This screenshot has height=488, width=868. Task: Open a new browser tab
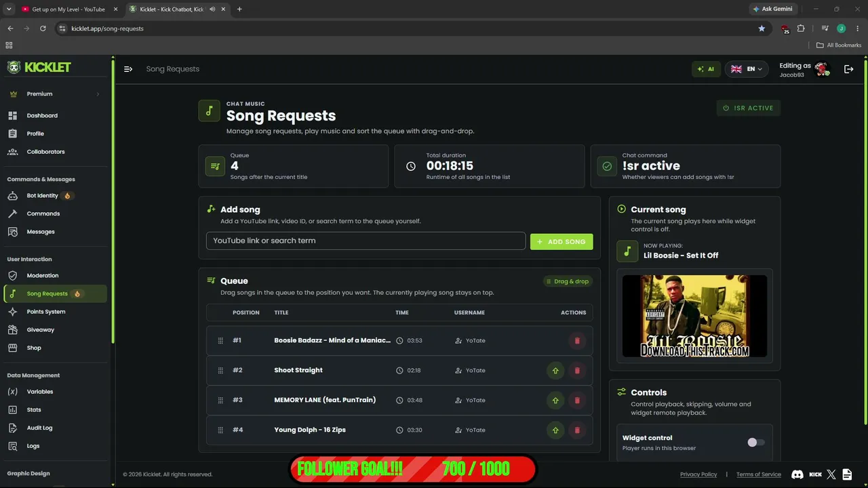pos(239,9)
